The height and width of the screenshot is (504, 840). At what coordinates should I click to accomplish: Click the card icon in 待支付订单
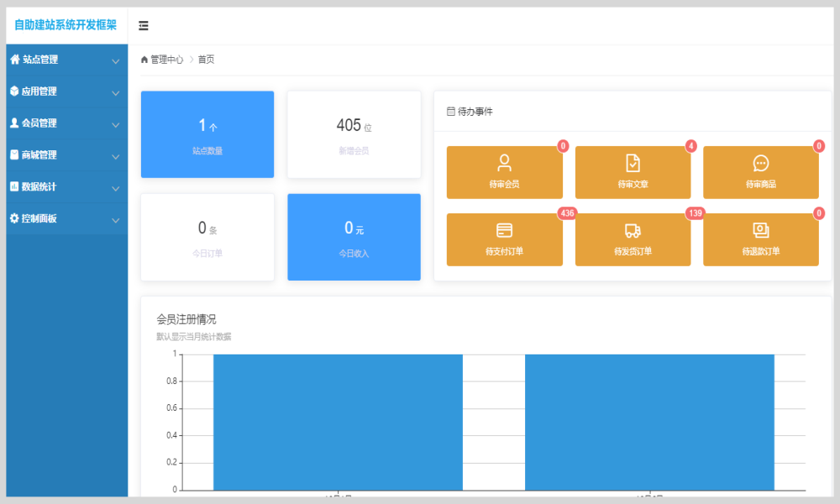coord(504,230)
